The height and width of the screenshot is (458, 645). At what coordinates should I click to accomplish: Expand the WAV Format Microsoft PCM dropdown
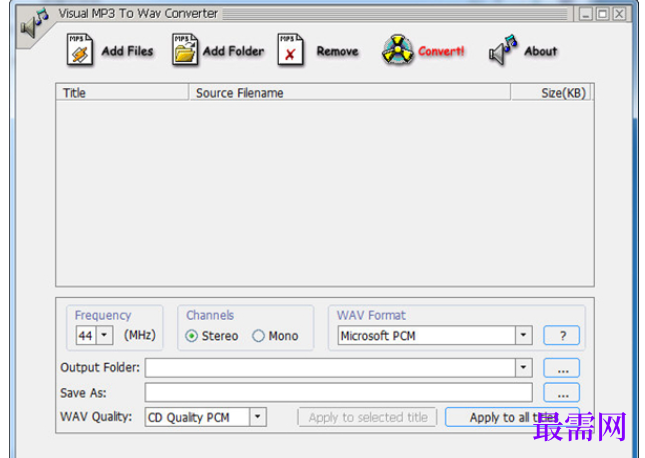(x=523, y=335)
